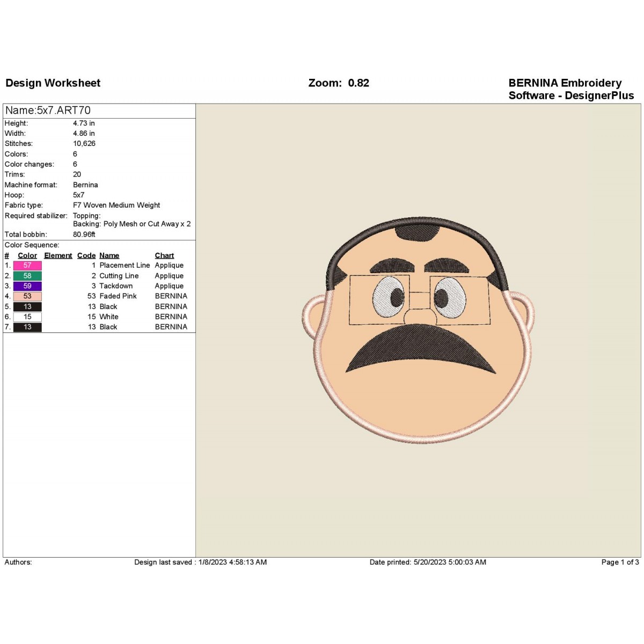This screenshot has width=644, height=644.
Task: Click the BERNINA Embroidery Software - DesignerPlus heading
Action: coord(571,89)
